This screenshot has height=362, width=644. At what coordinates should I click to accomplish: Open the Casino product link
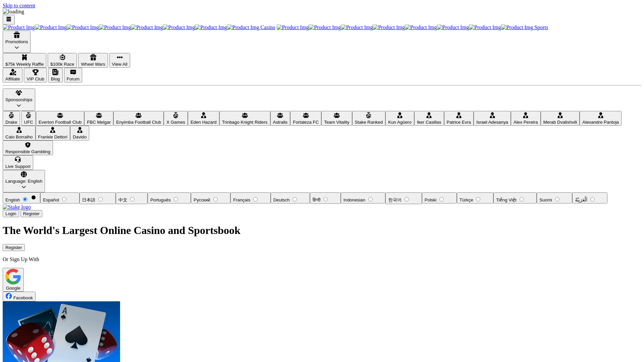point(139,27)
